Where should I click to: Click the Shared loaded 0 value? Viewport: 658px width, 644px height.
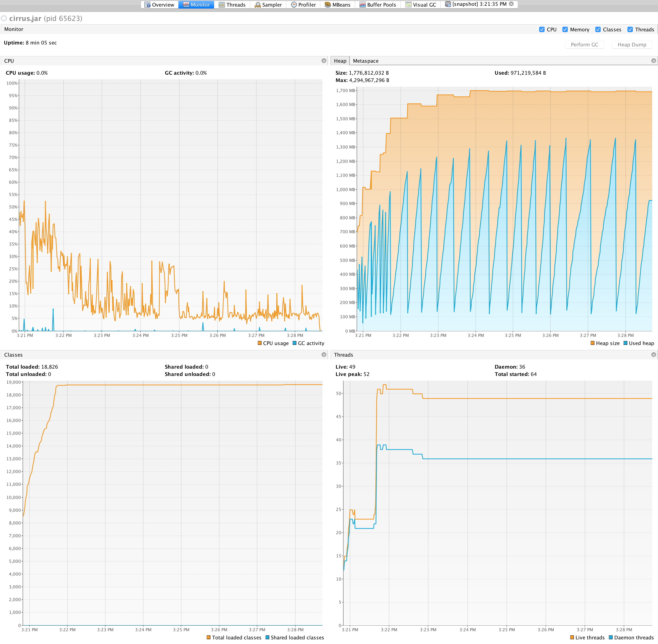[x=206, y=367]
